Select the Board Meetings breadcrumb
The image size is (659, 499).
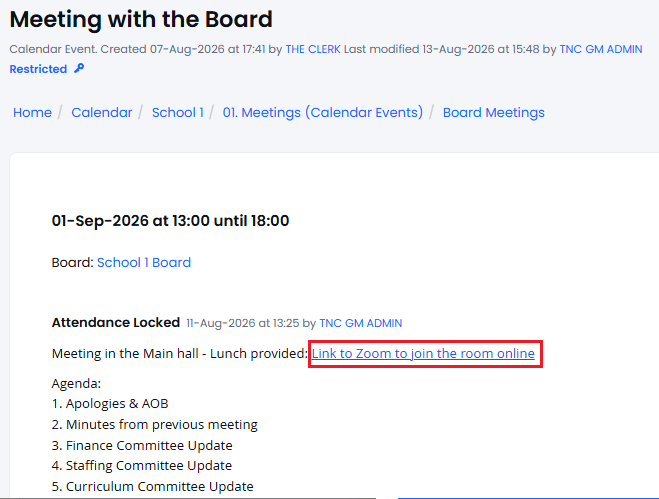pos(493,113)
